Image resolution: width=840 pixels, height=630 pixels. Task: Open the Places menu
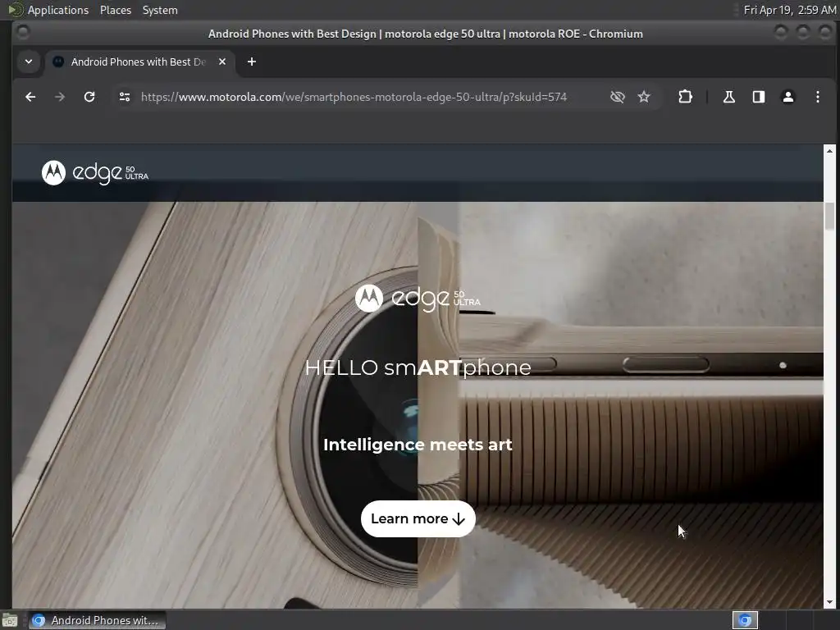point(115,10)
